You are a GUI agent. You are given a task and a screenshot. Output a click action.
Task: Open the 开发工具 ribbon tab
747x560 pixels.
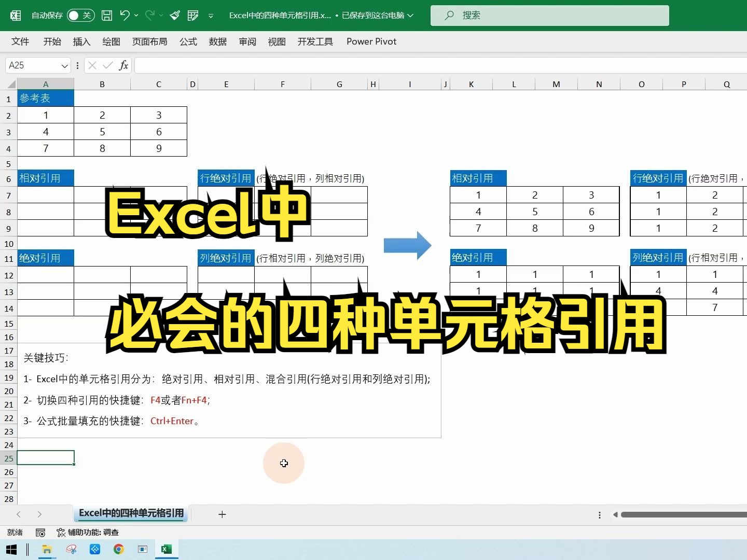pos(315,41)
